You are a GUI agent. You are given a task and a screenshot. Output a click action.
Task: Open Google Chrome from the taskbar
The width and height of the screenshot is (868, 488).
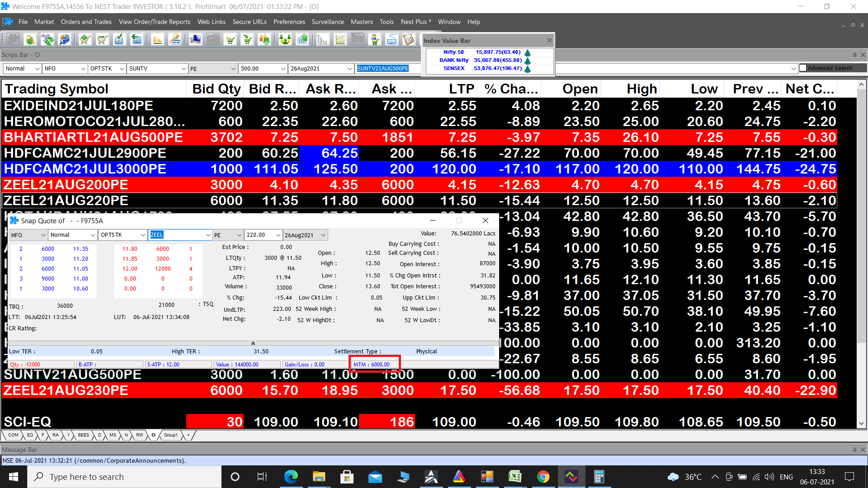[x=543, y=477]
